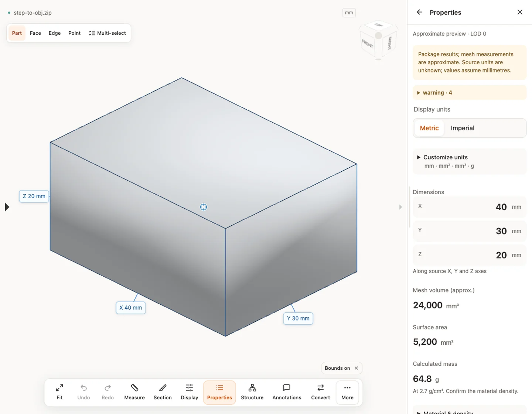Open the More options menu

(x=347, y=392)
